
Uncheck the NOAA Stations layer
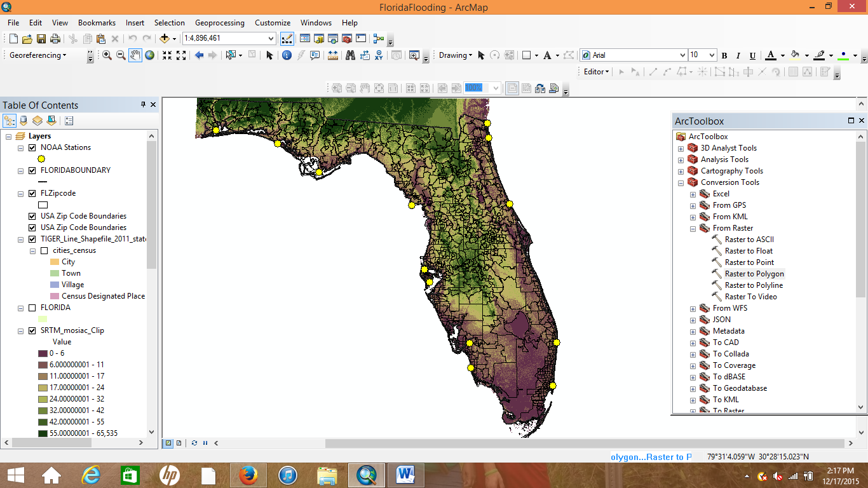pyautogui.click(x=32, y=147)
